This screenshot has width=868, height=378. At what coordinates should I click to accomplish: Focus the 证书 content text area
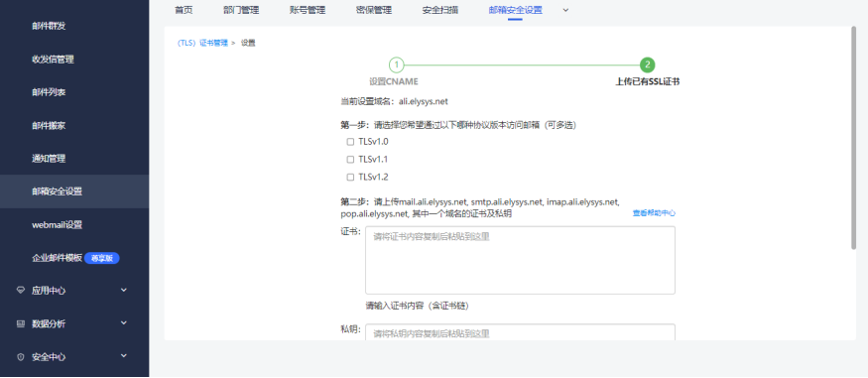(x=521, y=260)
